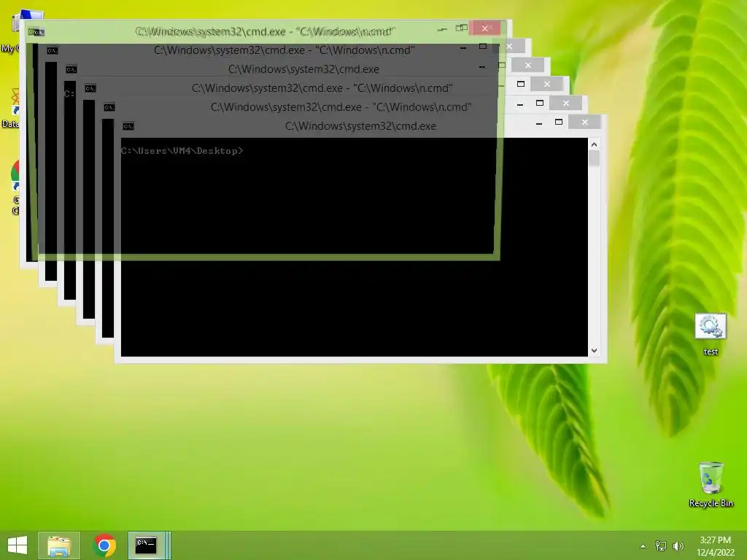
Task: Select the Recycle Bin desktop icon
Action: click(711, 484)
